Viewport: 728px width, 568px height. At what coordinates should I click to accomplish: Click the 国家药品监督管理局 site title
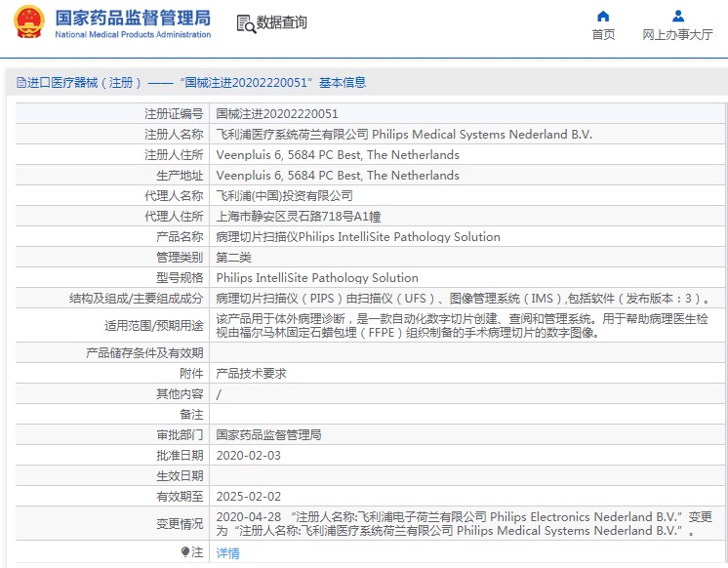pos(133,18)
